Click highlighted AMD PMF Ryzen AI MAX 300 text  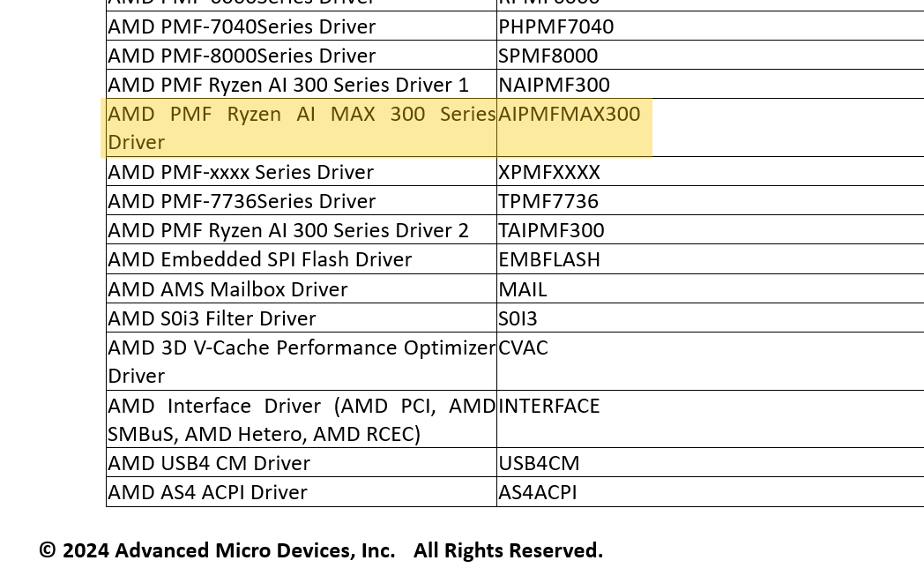click(301, 115)
